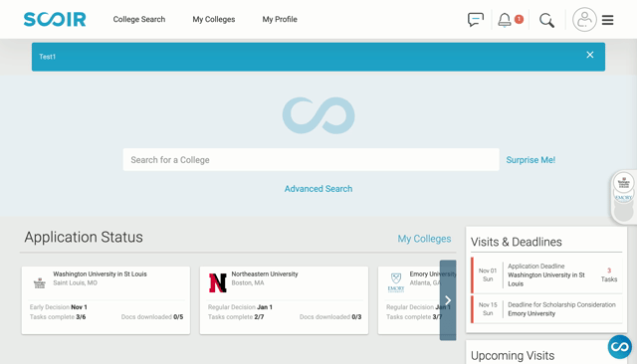Open the Advanced Search link
The image size is (637, 364).
click(x=318, y=189)
